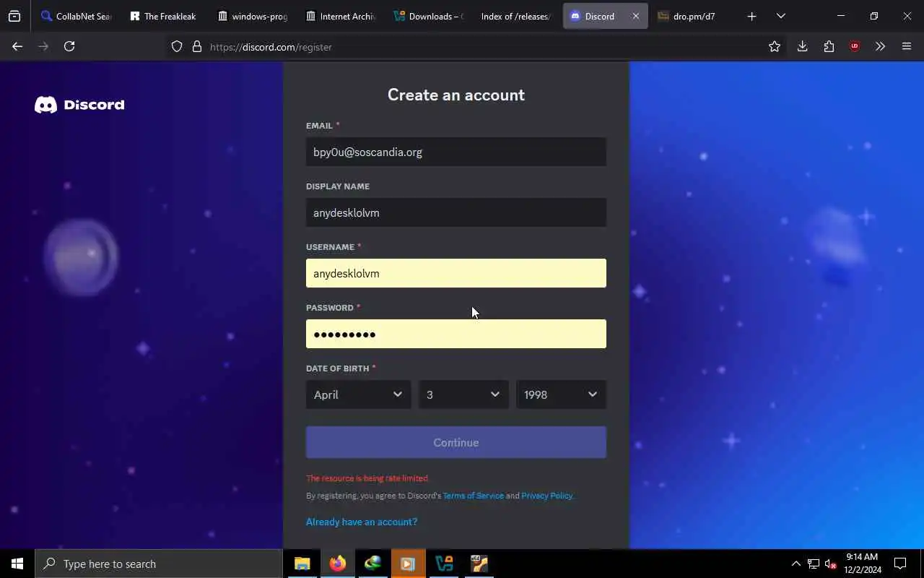Switch to the dro.pm/d7 tab

(x=693, y=16)
